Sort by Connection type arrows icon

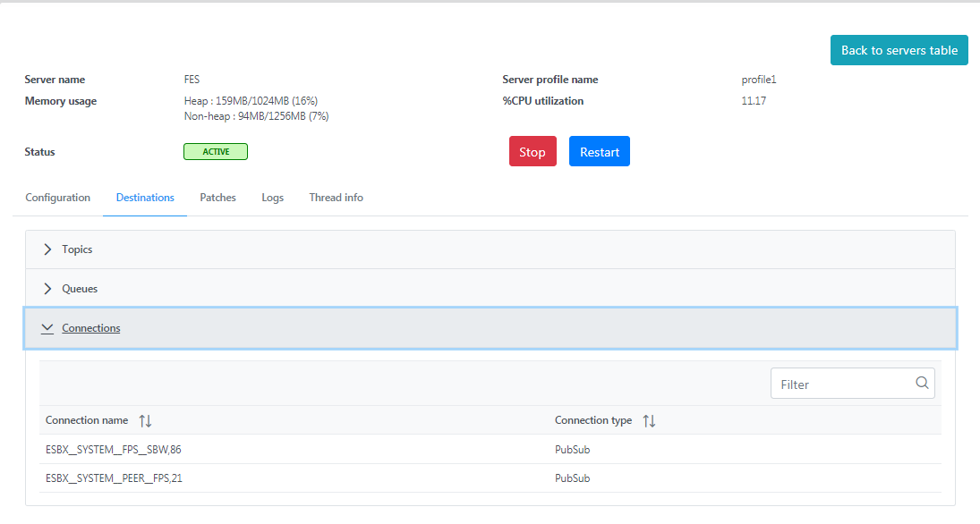pyautogui.click(x=649, y=421)
